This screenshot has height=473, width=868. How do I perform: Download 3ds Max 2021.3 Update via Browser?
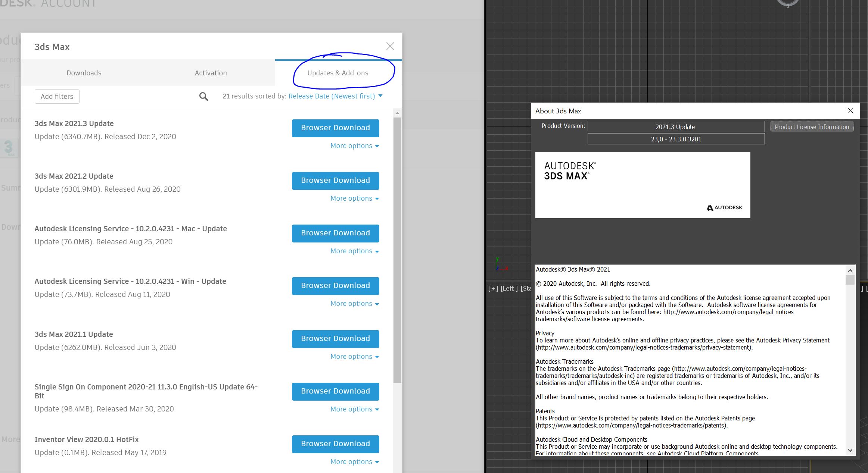click(x=336, y=128)
